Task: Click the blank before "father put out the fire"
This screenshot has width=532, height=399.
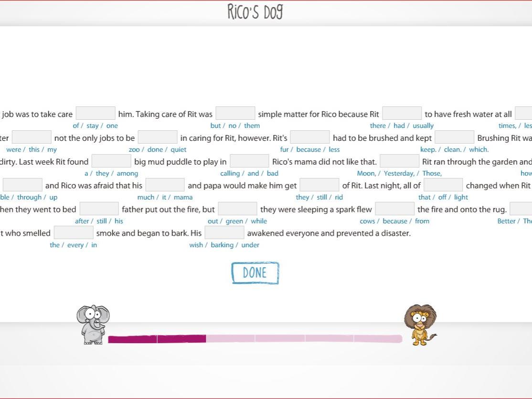Action: 99,209
